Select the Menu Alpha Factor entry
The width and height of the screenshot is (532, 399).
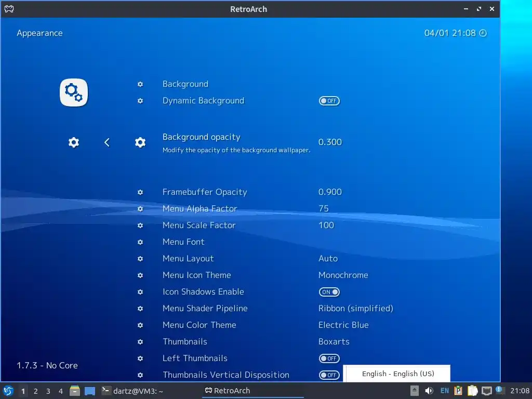click(200, 209)
